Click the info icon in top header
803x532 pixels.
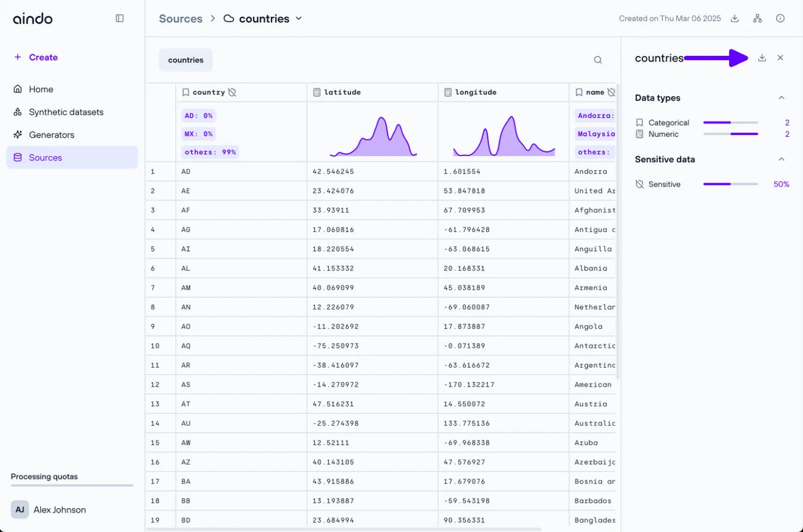point(780,18)
